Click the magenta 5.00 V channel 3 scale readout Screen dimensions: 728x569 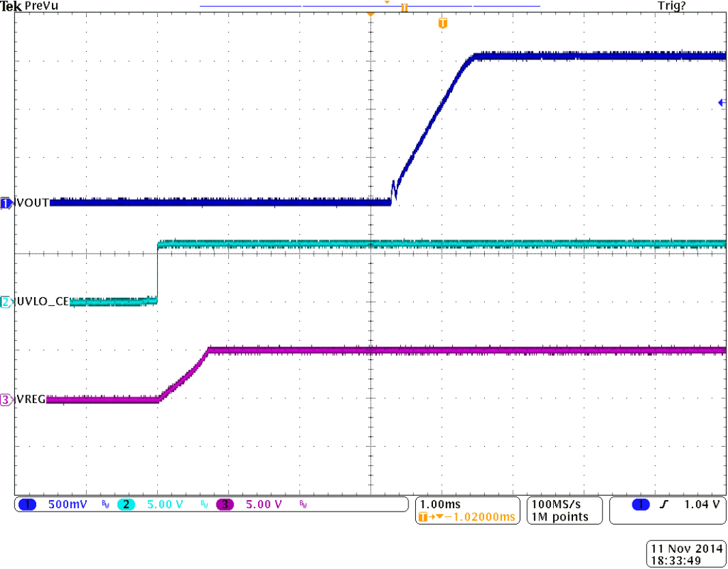pos(264,505)
